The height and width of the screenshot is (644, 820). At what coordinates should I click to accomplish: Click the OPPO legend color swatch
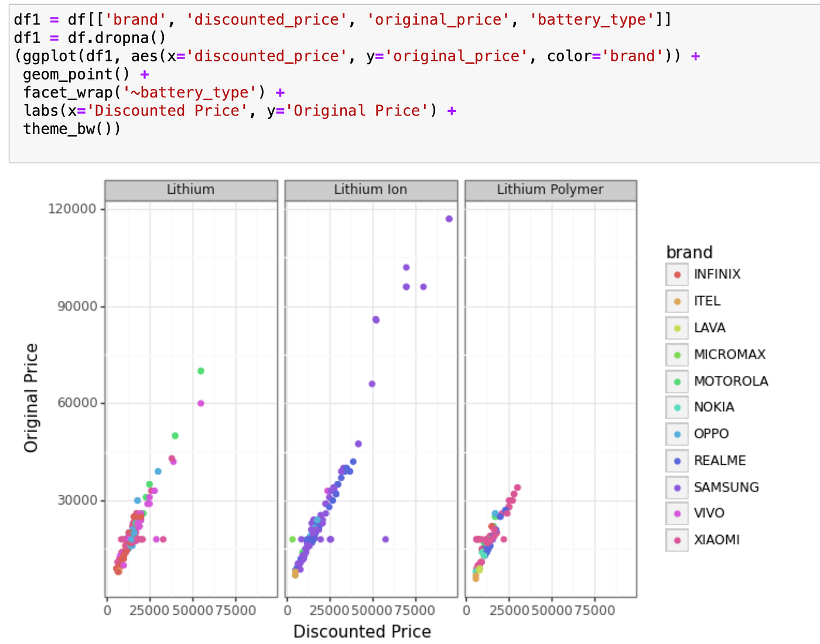[x=677, y=434]
